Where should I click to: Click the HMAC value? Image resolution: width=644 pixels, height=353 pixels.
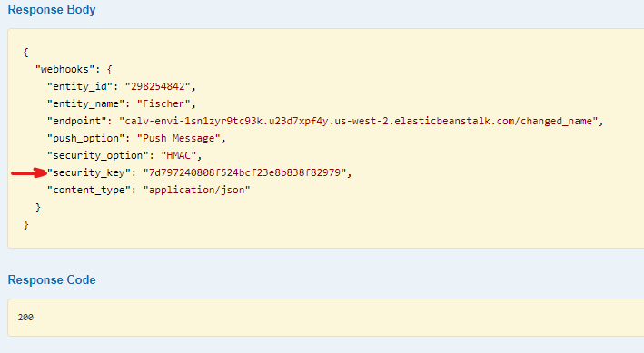tap(179, 155)
